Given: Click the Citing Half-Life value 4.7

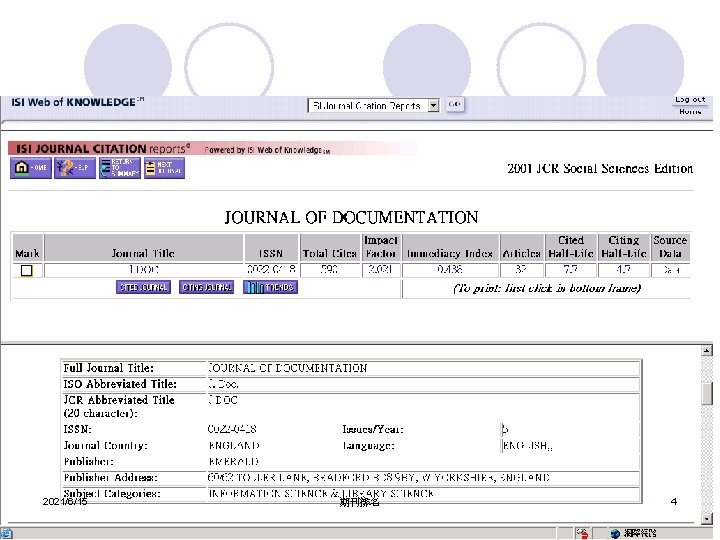Looking at the screenshot, I should [x=623, y=270].
